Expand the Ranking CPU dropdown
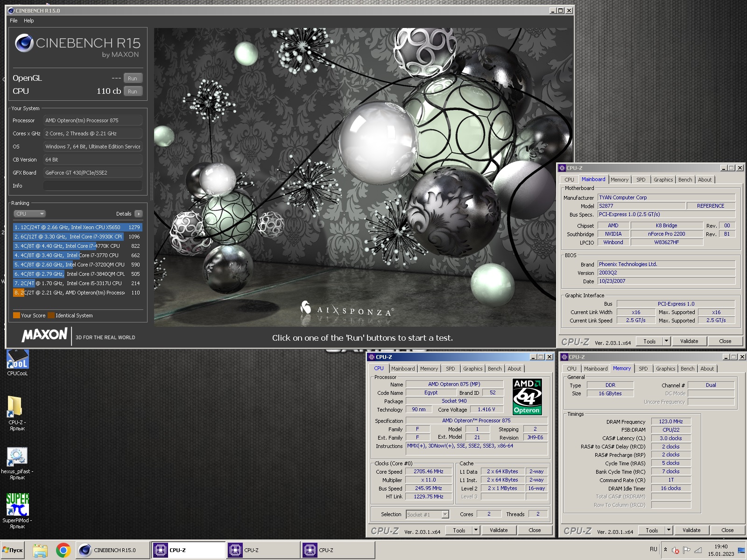 tap(29, 214)
